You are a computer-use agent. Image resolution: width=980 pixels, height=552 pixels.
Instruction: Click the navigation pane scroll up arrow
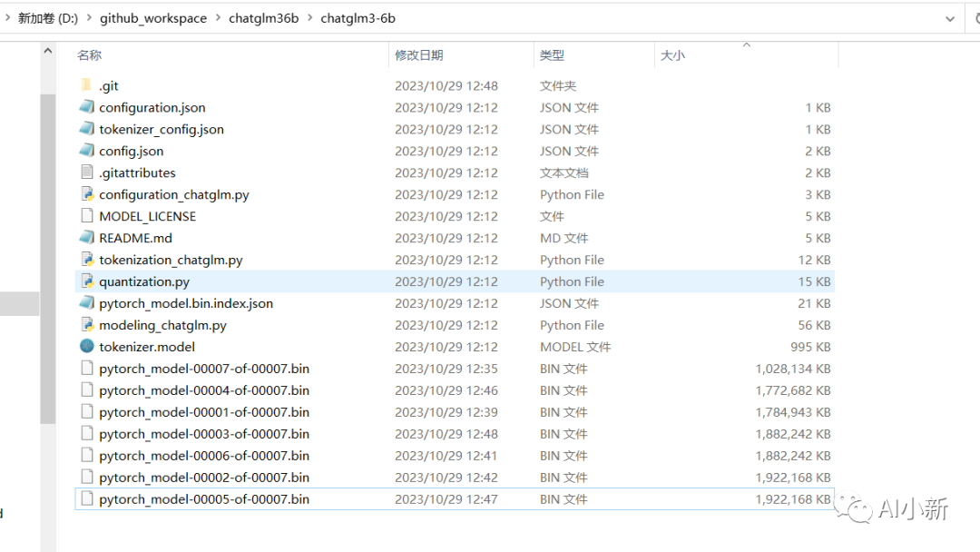coord(48,51)
